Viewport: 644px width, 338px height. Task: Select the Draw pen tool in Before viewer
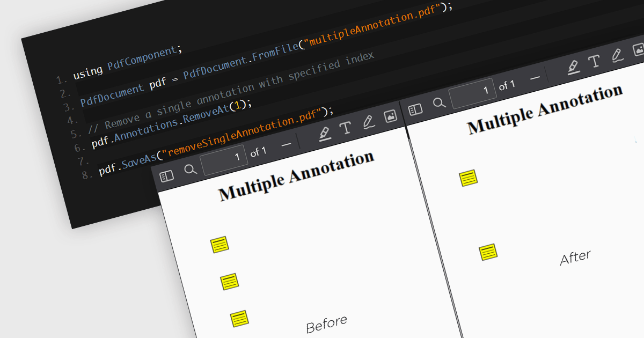[x=368, y=122]
